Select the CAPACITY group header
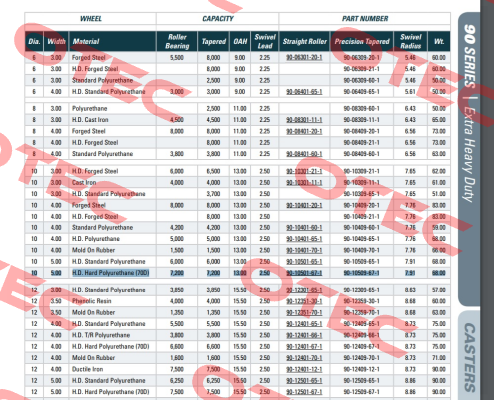Screen dimensions: 494x400 coord(218,19)
